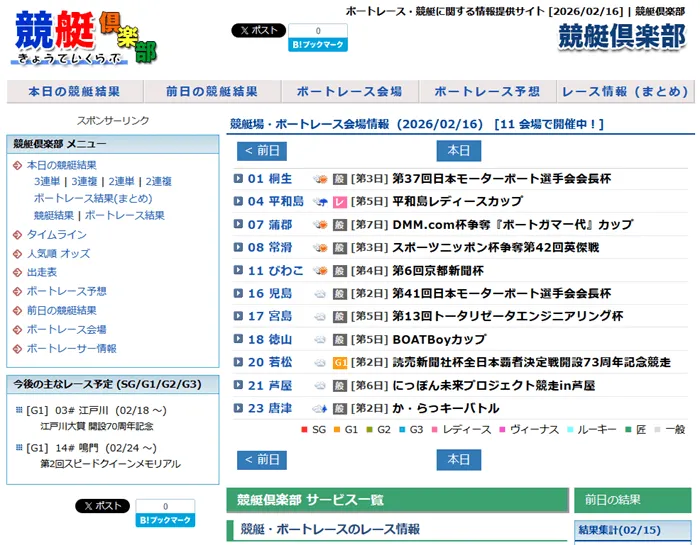Image resolution: width=700 pixels, height=545 pixels.
Task: Click the B!ブックマーク button in the header
Action: pos(318,45)
